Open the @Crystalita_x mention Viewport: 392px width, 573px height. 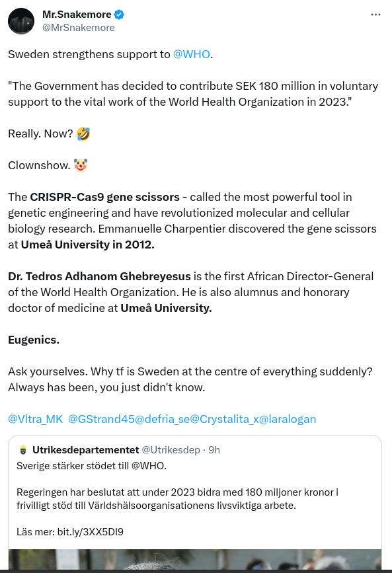click(224, 419)
